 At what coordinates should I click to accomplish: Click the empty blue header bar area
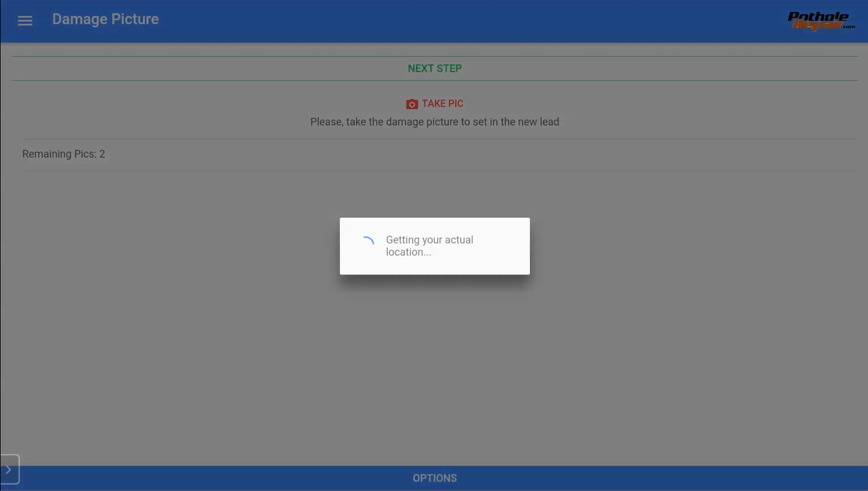(x=470, y=21)
